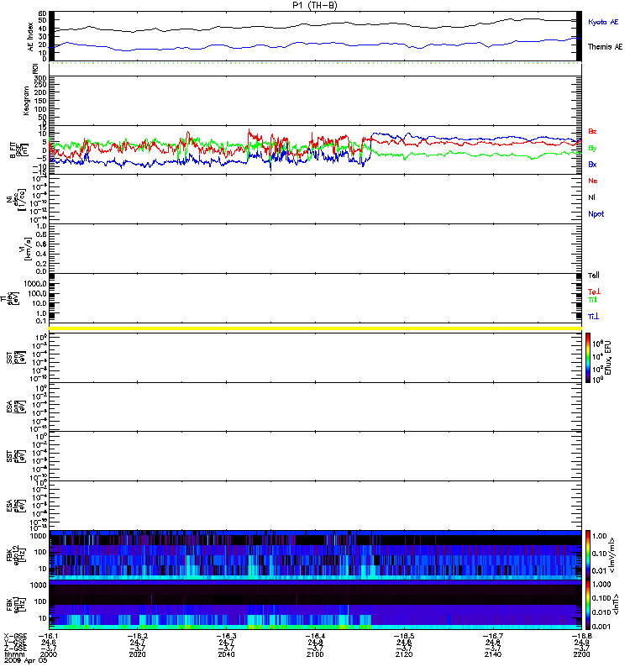Click the 2020 time tick label
Viewport: 630px width, 672px height.
coord(137,654)
